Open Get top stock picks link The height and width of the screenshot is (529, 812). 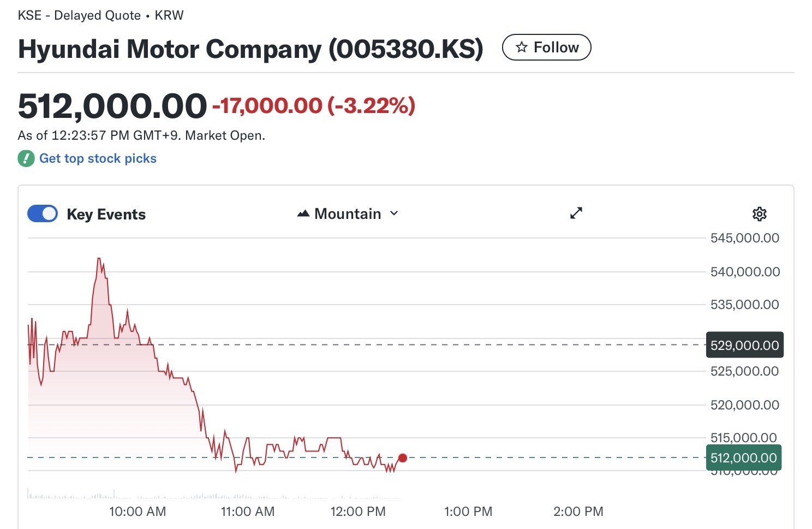[x=98, y=159]
